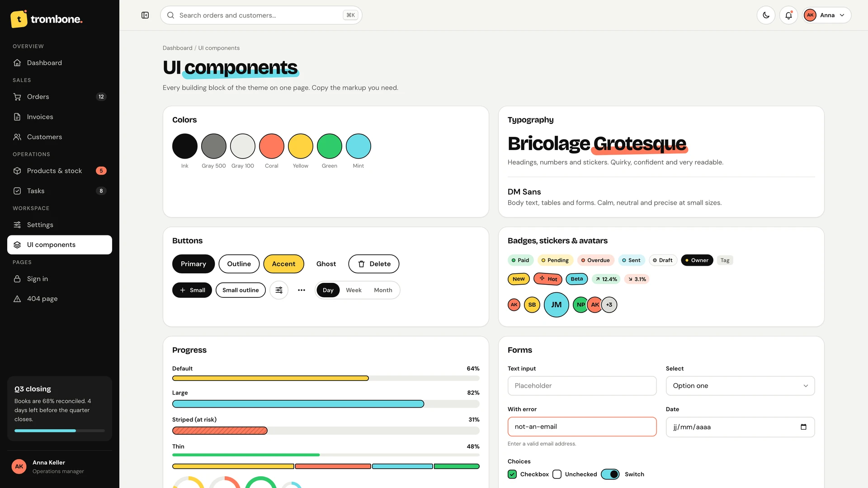Click the Delete button

[374, 264]
